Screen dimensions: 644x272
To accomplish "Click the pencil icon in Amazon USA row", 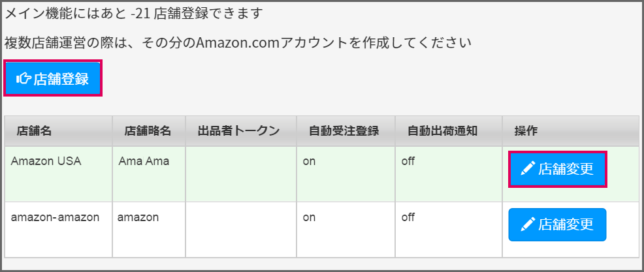I will pos(527,169).
